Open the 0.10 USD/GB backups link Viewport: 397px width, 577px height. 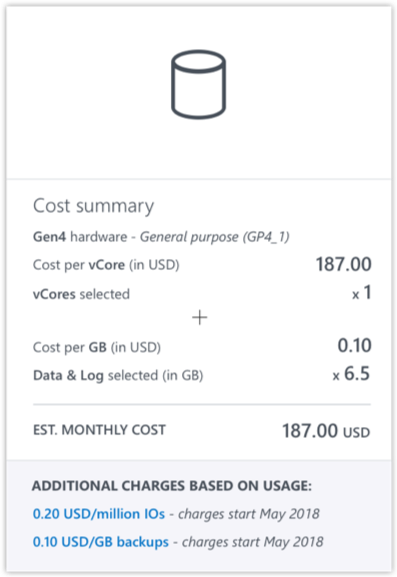pyautogui.click(x=100, y=542)
